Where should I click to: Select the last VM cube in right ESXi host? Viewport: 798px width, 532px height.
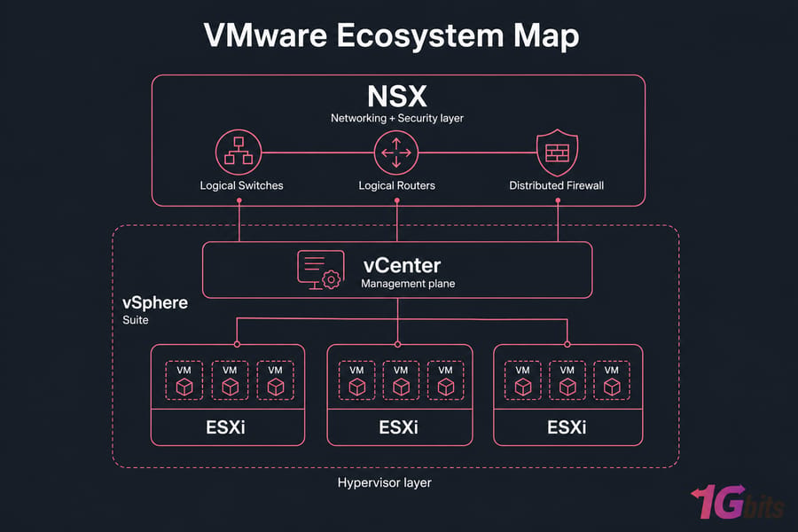coord(612,387)
